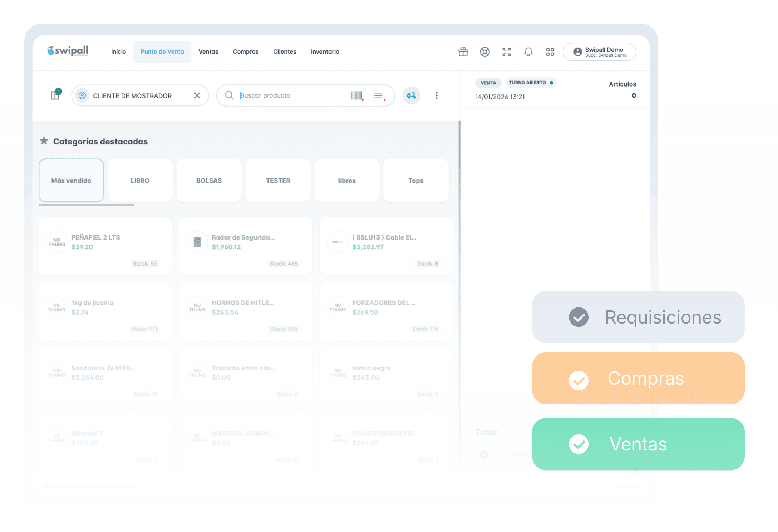
Task: Toggle the Ventas checkmark in green card
Action: point(578,444)
